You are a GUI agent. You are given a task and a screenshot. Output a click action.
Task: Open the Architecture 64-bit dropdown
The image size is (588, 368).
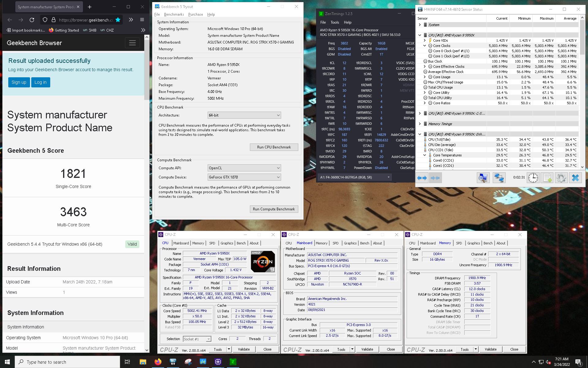[x=244, y=115]
